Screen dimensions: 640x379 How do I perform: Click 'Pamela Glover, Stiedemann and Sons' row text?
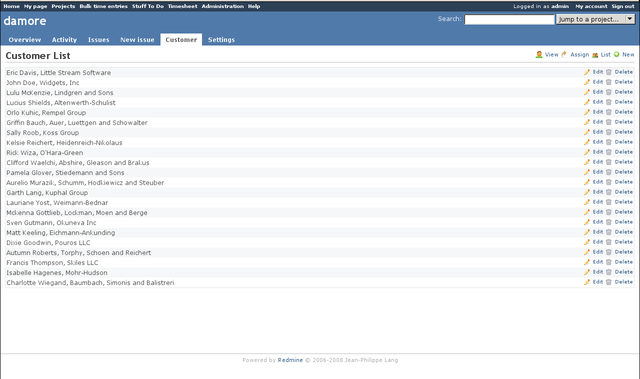65,173
